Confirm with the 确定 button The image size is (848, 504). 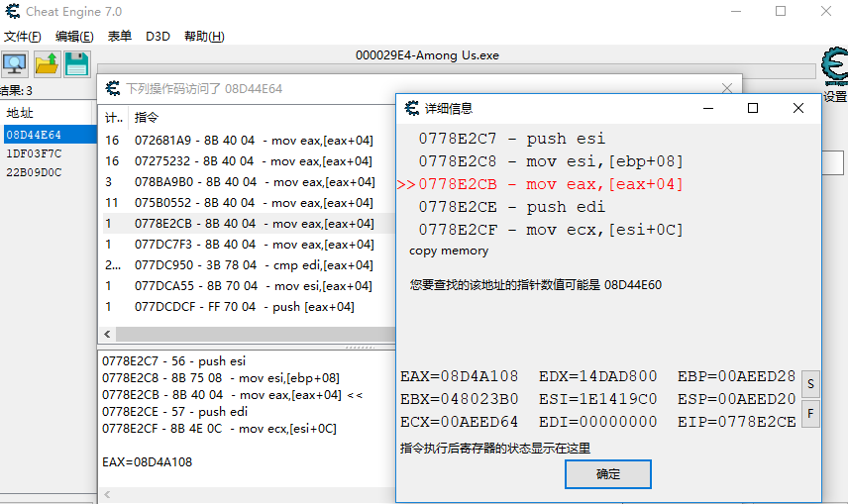[608, 474]
